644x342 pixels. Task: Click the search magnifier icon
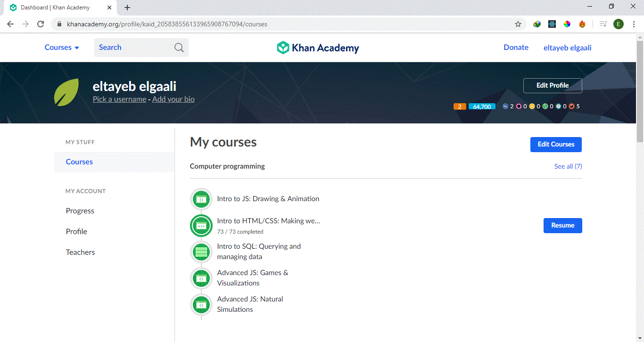(x=179, y=48)
